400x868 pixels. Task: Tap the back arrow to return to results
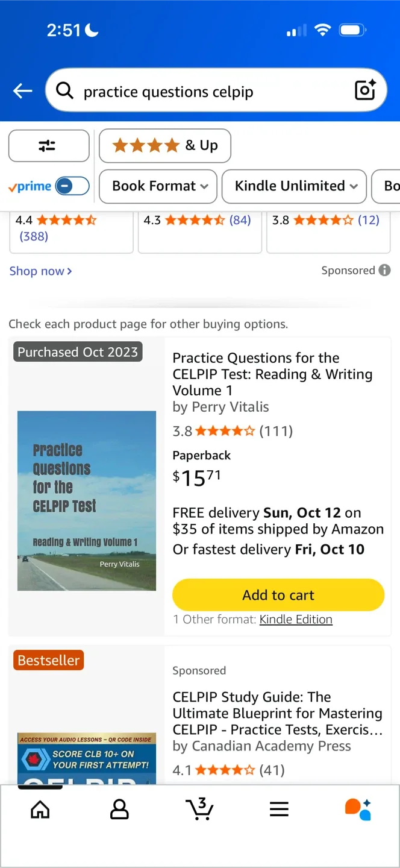tap(22, 90)
